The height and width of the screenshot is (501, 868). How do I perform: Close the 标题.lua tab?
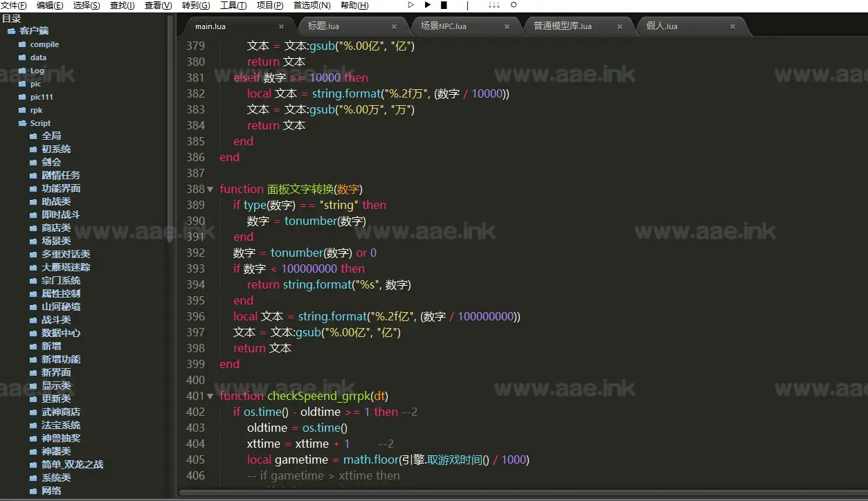(x=395, y=26)
